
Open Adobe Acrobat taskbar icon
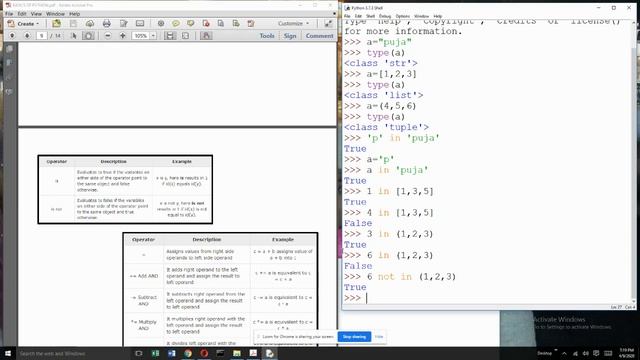253,353
